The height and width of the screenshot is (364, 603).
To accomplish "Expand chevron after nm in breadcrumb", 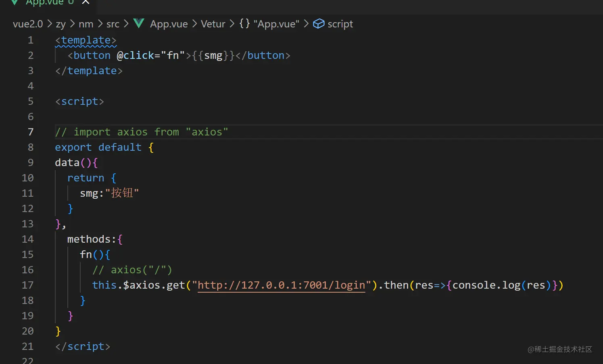I will tap(100, 24).
